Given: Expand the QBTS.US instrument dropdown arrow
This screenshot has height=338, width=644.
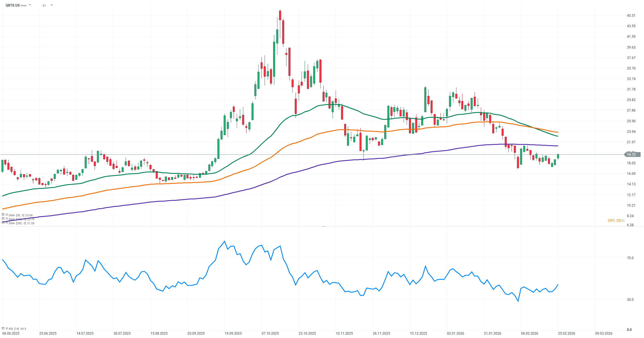Looking at the screenshot, I should (x=30, y=5).
